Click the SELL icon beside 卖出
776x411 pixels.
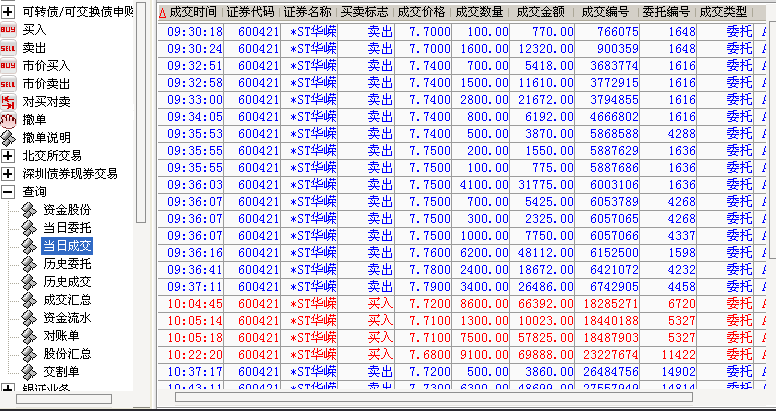[x=8, y=48]
